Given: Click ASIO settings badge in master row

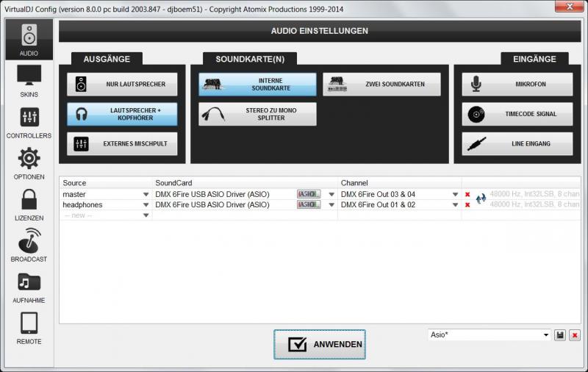Looking at the screenshot, I should 309,194.
